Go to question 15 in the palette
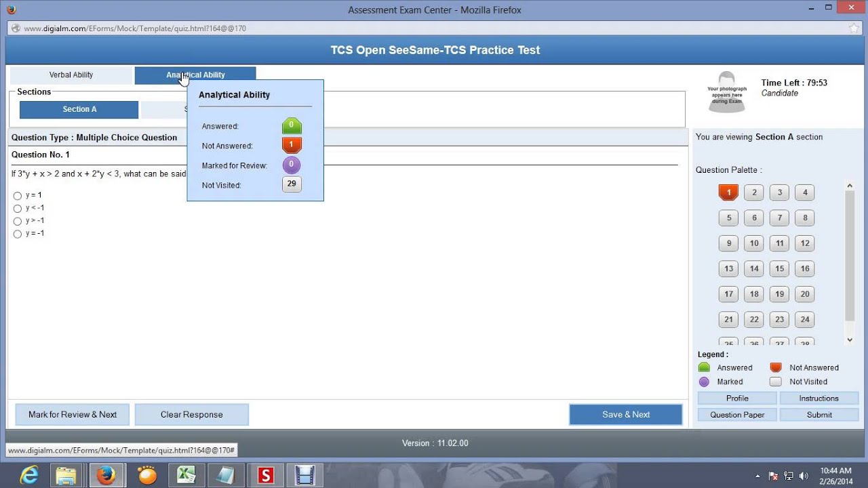This screenshot has height=488, width=868. 780,269
